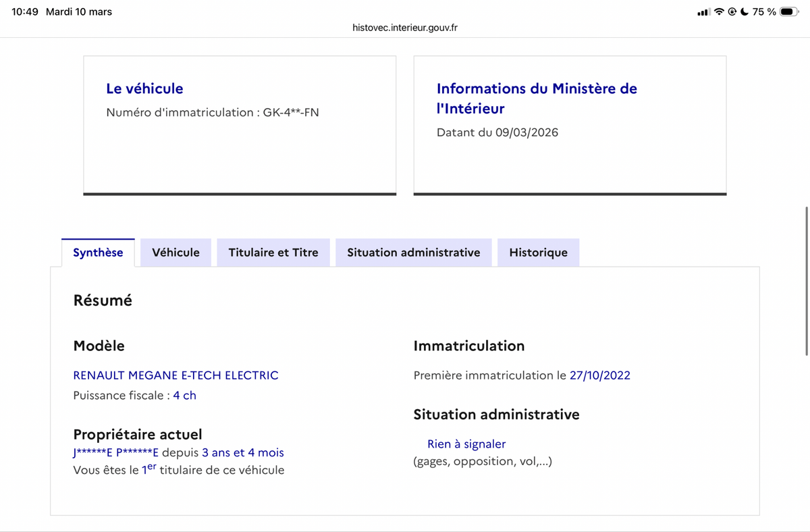Click the "Rien à signaler" status text
The height and width of the screenshot is (532, 810).
(466, 444)
